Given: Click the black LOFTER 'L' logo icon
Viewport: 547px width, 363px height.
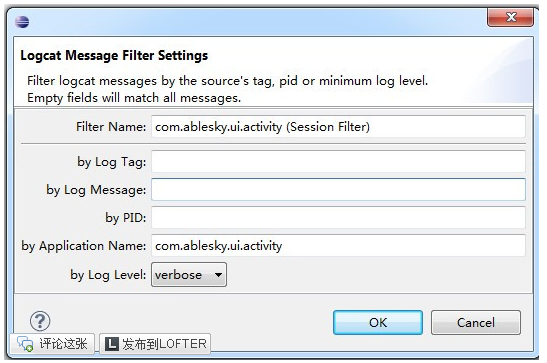Looking at the screenshot, I should tap(112, 344).
